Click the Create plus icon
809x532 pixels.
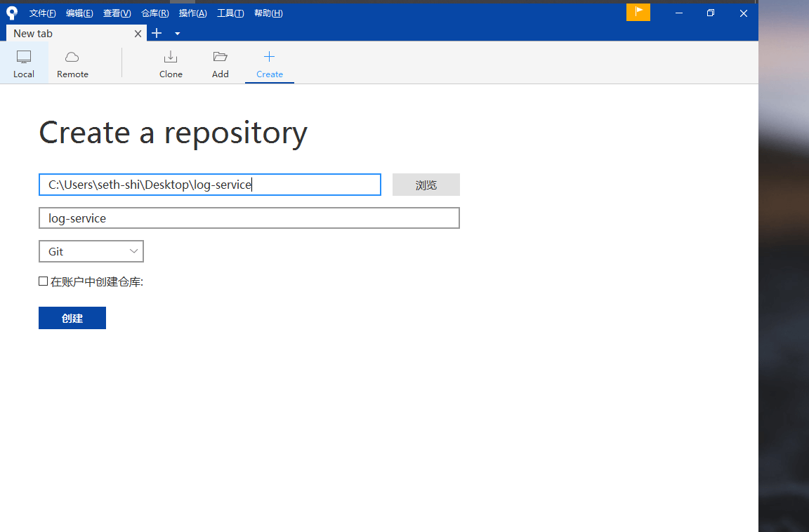[x=270, y=57]
